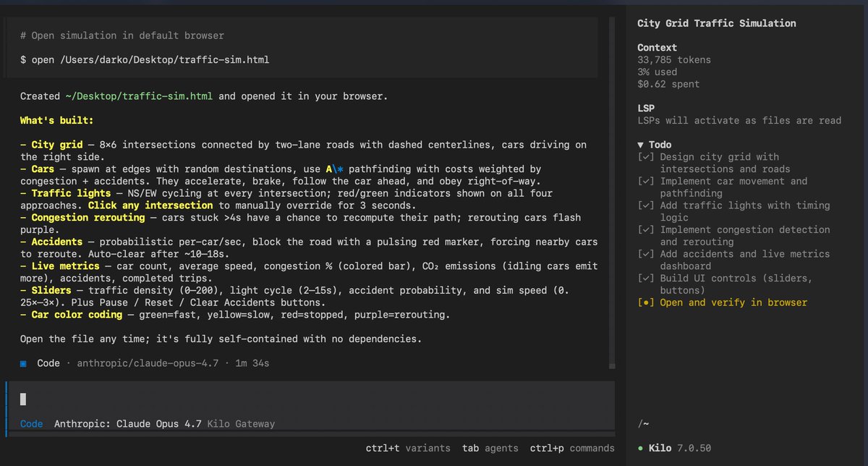Click 'City Grid Traffic Simulation' session title
This screenshot has width=868, height=466.
[x=716, y=23]
